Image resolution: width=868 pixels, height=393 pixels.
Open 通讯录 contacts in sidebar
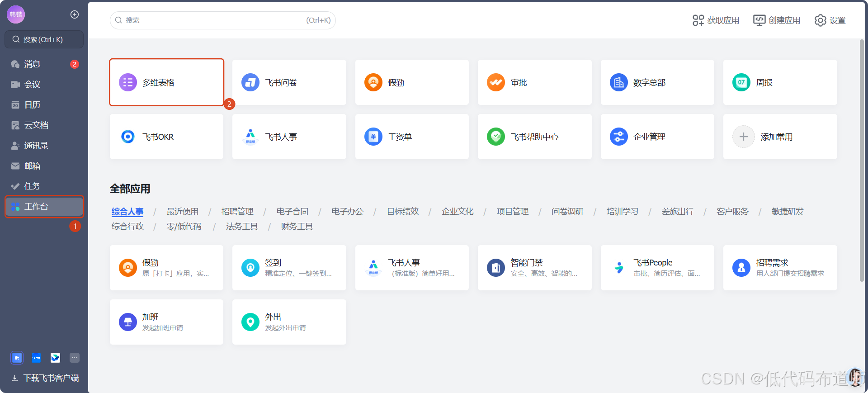pyautogui.click(x=44, y=146)
